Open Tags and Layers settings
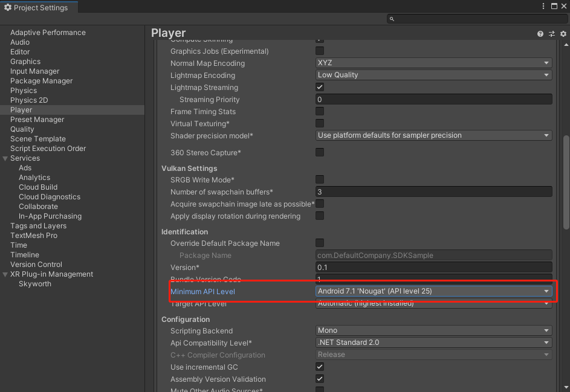The width and height of the screenshot is (570, 392). [x=39, y=226]
